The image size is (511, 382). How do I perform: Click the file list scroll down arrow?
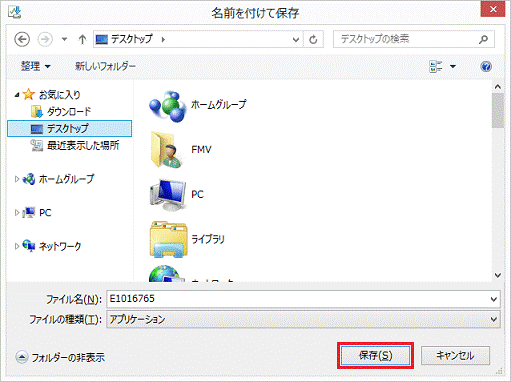(498, 275)
